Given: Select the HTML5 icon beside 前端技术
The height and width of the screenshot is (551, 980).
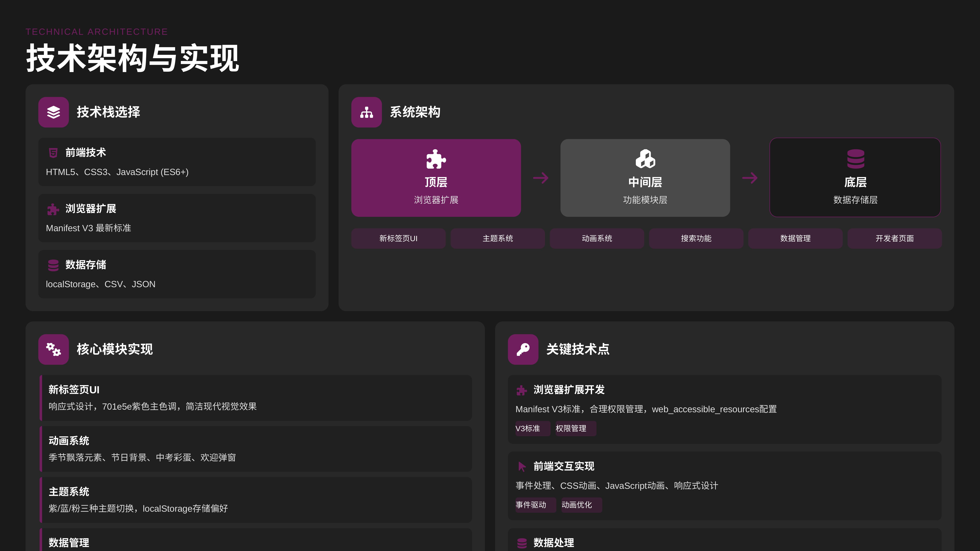Looking at the screenshot, I should (53, 152).
